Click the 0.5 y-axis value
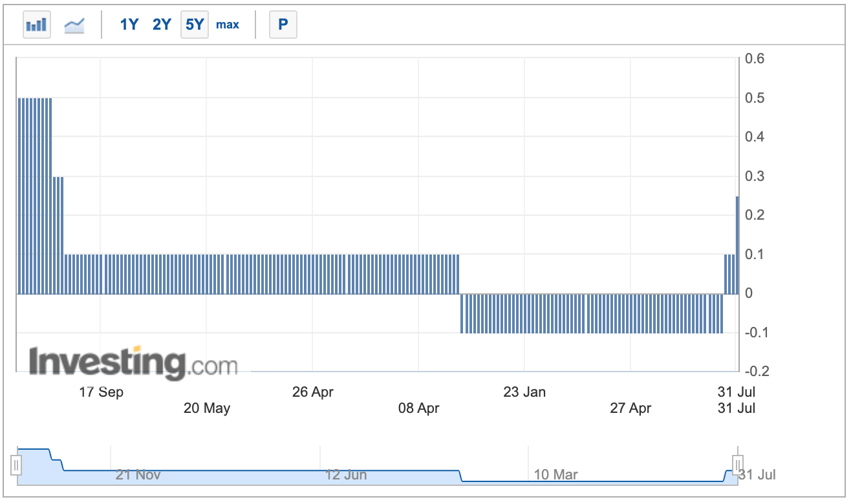 tap(755, 98)
